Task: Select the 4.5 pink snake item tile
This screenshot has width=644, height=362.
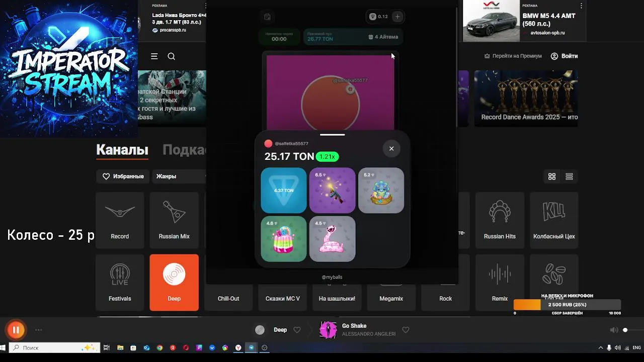Action: 333,239
